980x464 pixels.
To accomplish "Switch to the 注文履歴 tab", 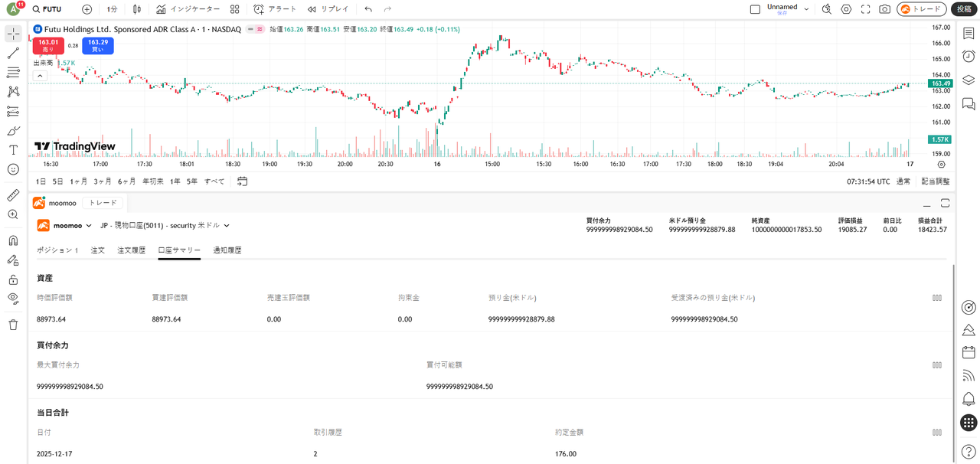I will [131, 250].
